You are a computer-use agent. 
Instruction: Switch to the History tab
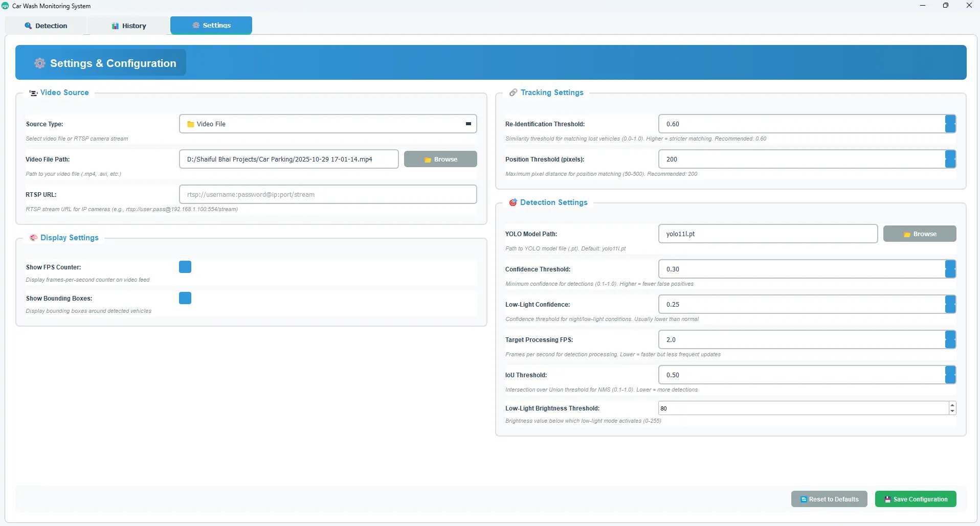pyautogui.click(x=129, y=26)
